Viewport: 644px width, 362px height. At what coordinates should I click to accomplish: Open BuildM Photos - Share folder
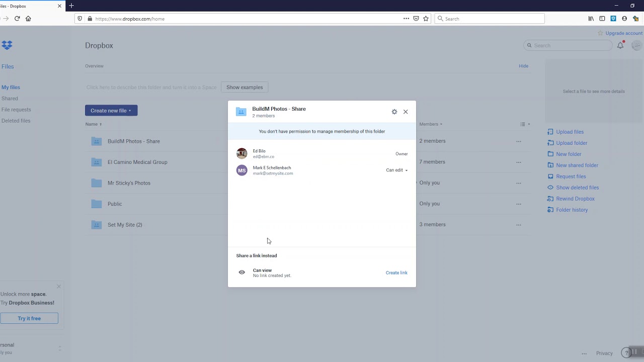(134, 141)
